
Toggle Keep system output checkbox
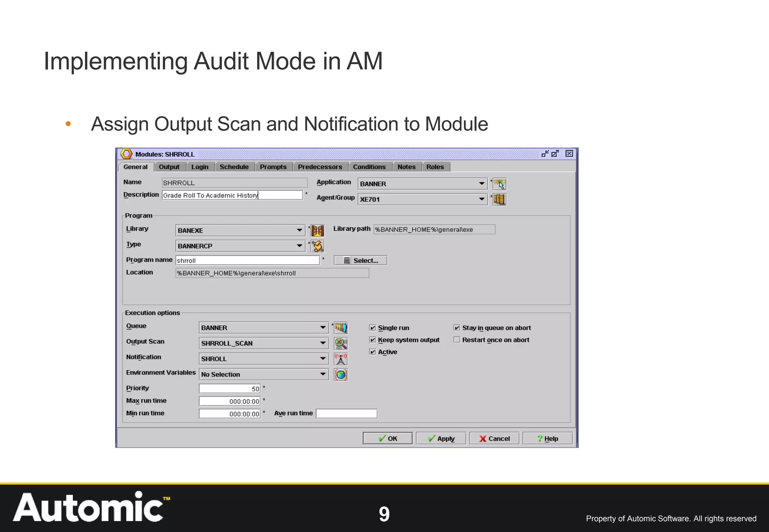(x=372, y=340)
